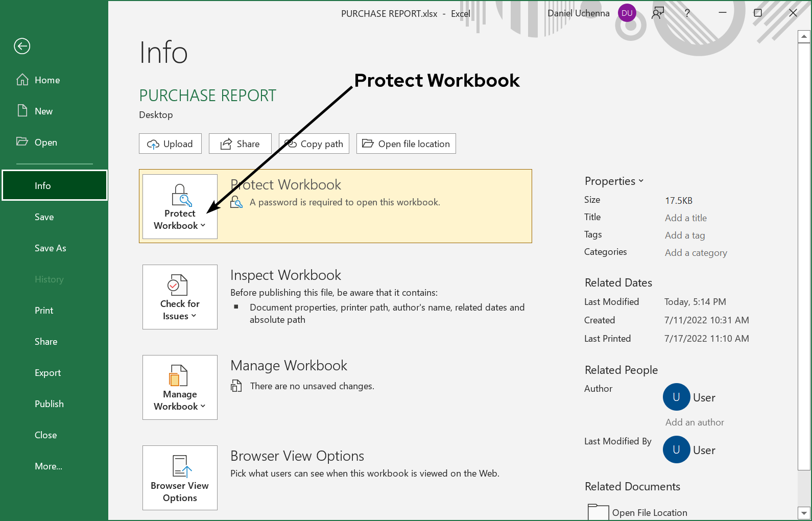
Task: Select Publish in the sidebar
Action: pos(54,404)
